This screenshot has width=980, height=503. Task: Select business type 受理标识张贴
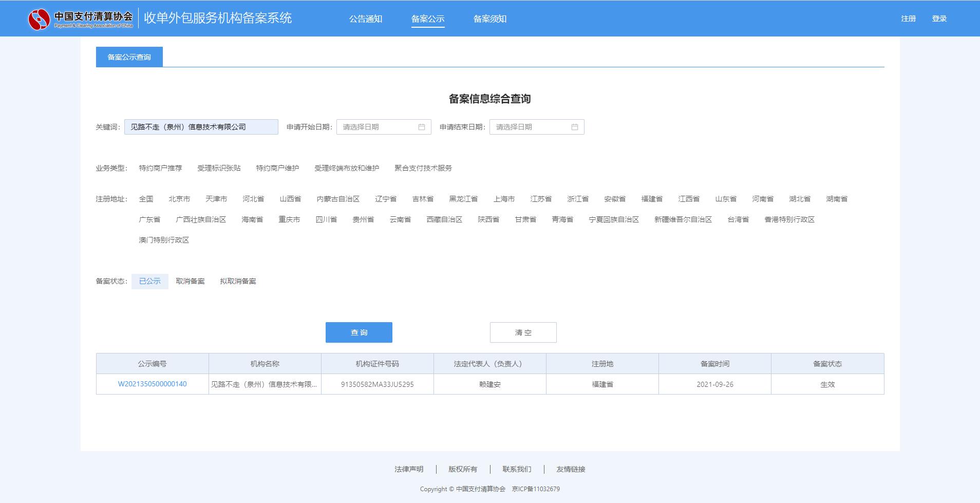219,168
